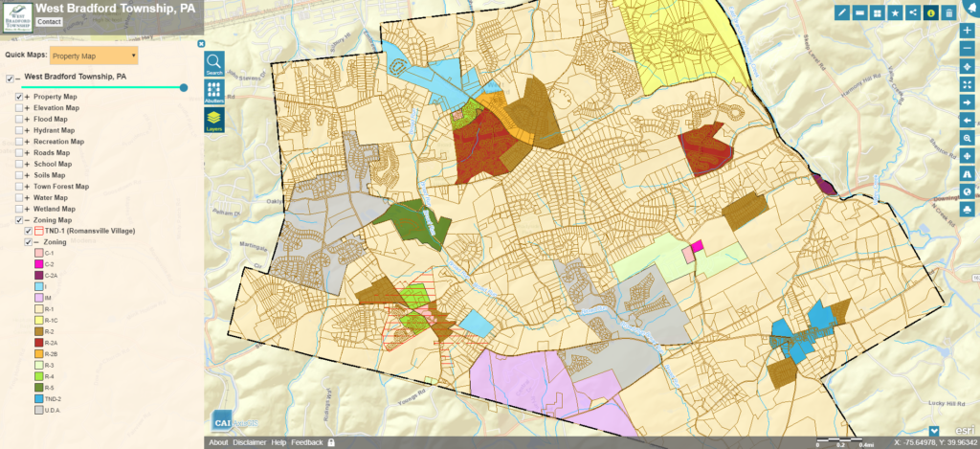Click the locate position crosshair icon
The height and width of the screenshot is (449, 980).
pyautogui.click(x=968, y=66)
